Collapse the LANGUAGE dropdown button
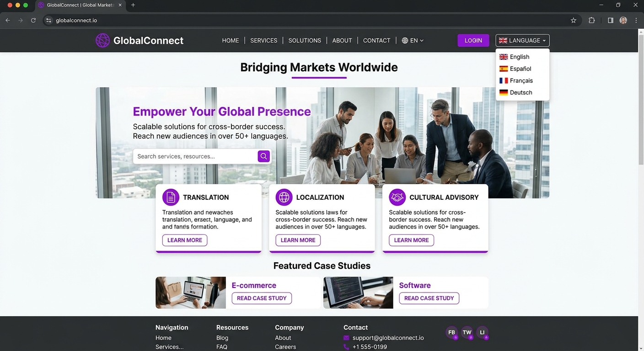644x351 pixels. tap(522, 40)
